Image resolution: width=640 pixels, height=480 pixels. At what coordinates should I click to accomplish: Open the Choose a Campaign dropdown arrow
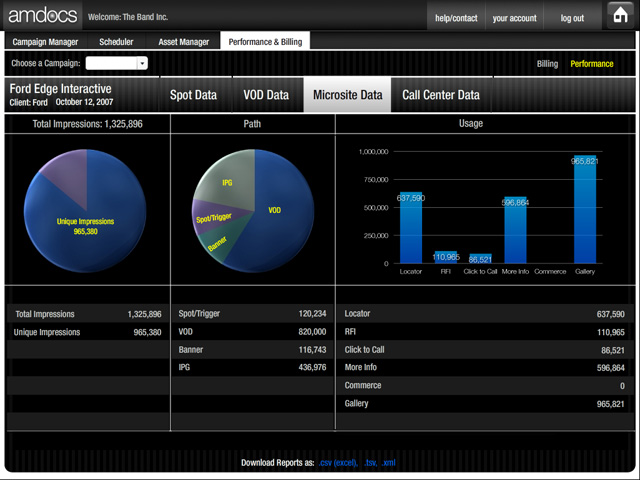click(x=142, y=63)
